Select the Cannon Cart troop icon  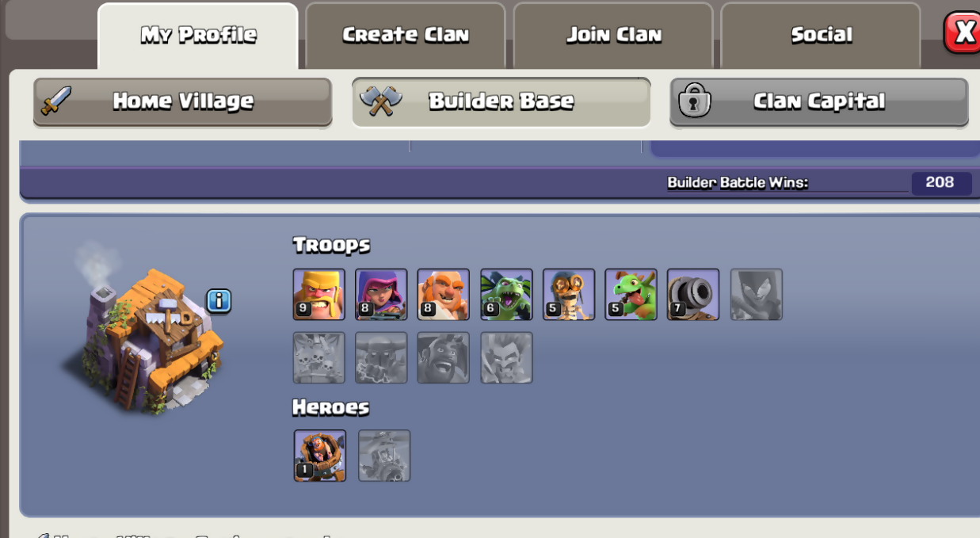(693, 294)
